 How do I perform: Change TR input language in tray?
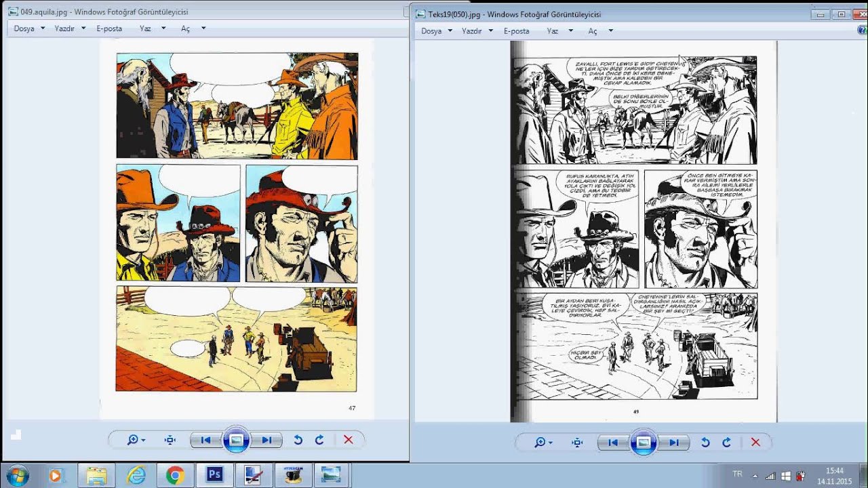point(738,474)
